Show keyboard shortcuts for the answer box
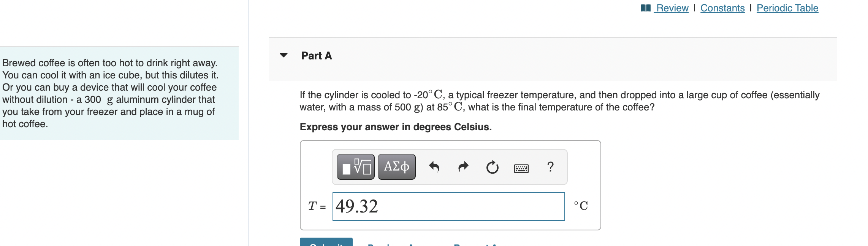The width and height of the screenshot is (868, 246). [x=521, y=168]
